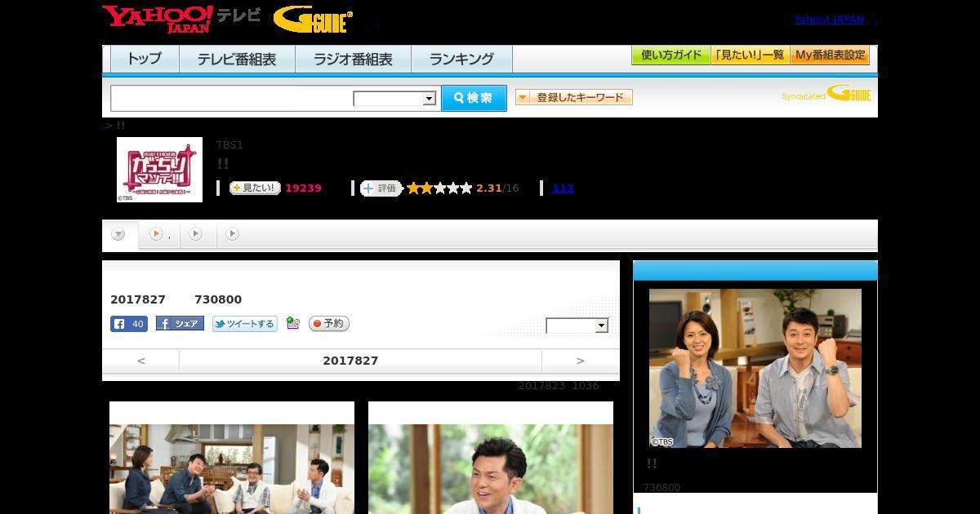Open the 「見たい!」一覧 button
The width and height of the screenshot is (980, 514).
[750, 55]
